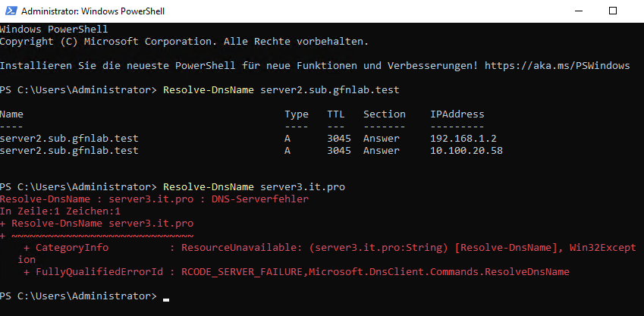Click the 'Name' column header
644x316 pixels.
[12, 114]
